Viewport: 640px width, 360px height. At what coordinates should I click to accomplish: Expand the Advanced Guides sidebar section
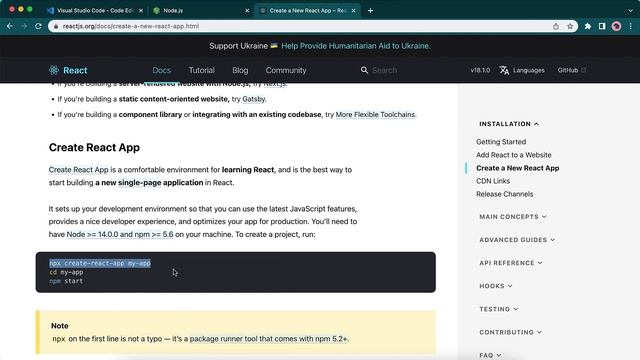point(517,240)
